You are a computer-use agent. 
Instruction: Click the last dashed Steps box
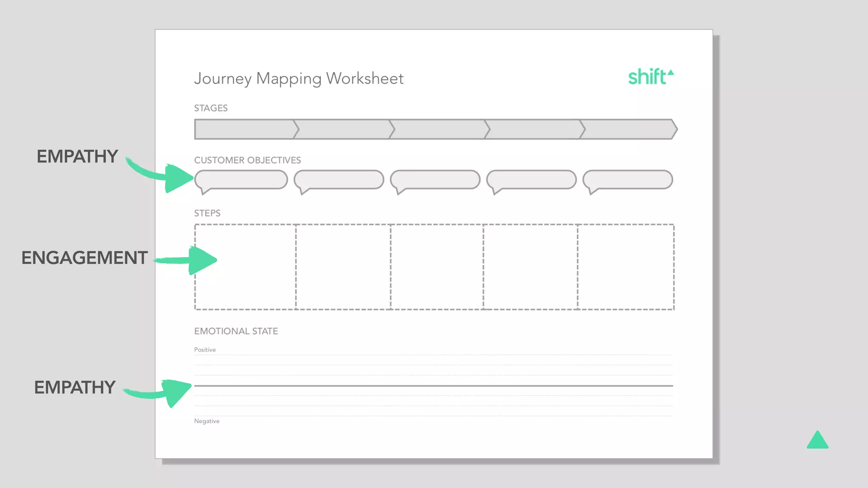[626, 267]
